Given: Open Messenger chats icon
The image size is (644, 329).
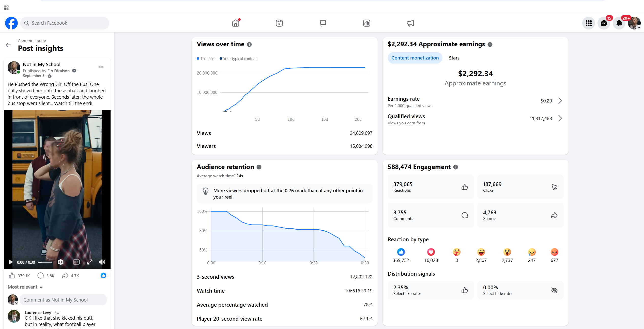Looking at the screenshot, I should click(604, 23).
